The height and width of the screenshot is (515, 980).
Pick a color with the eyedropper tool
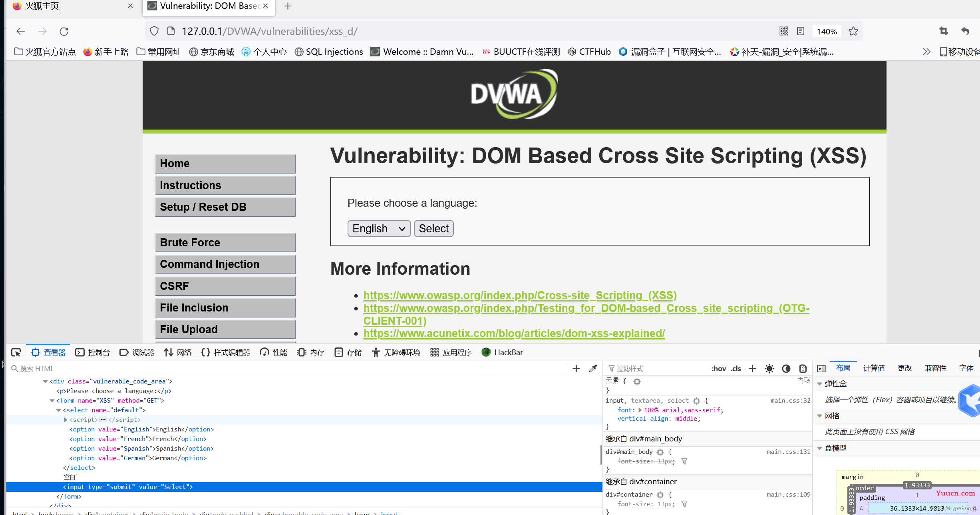click(593, 368)
